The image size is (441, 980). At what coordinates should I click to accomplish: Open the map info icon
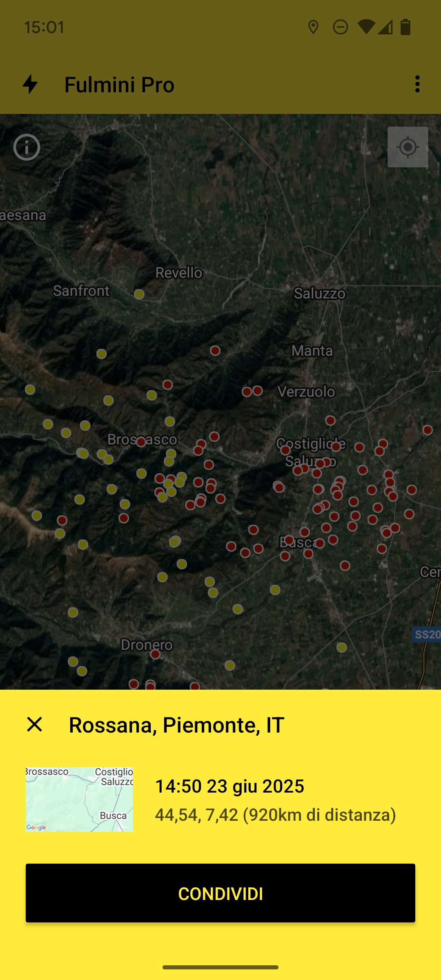[x=27, y=147]
